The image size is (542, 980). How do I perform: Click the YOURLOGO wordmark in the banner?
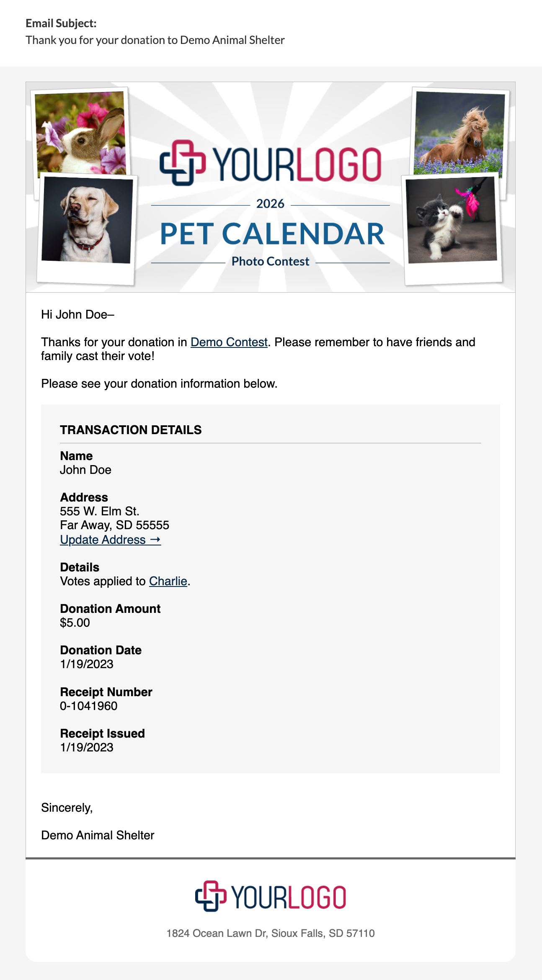coord(297,164)
